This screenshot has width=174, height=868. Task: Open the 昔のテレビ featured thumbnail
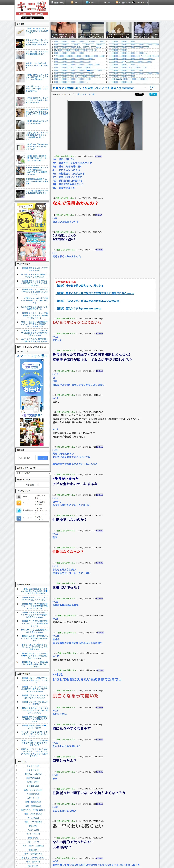(91, 30)
